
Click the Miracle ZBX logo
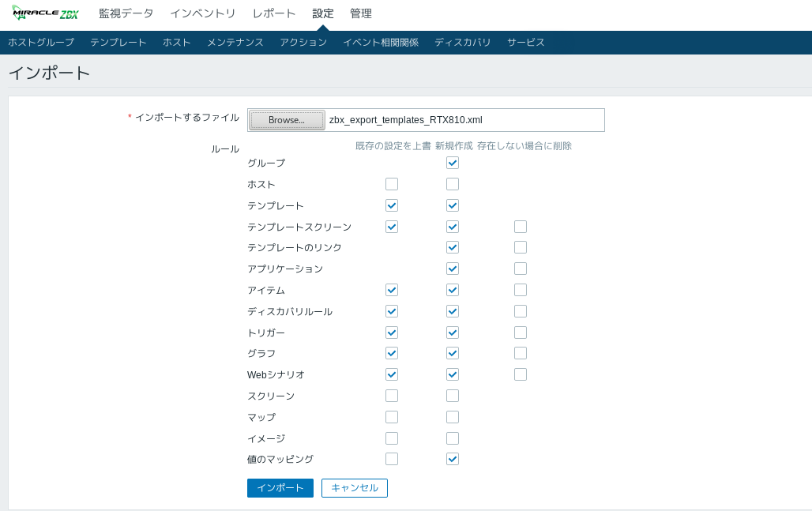(45, 13)
